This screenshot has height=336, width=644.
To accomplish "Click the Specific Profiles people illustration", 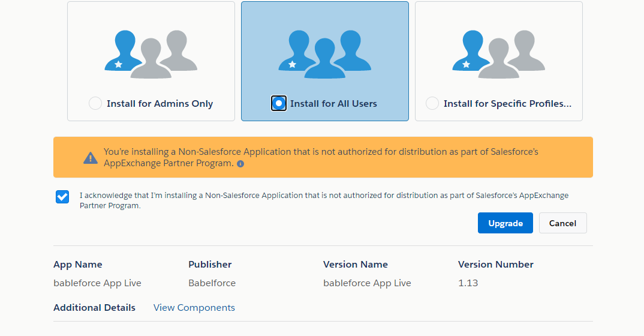I will (x=498, y=53).
